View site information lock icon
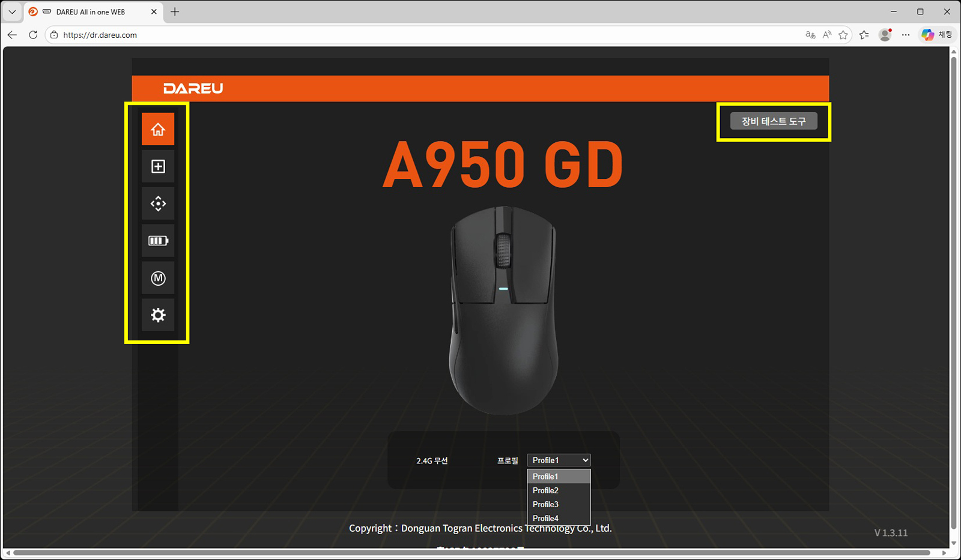961x560 pixels. click(54, 35)
